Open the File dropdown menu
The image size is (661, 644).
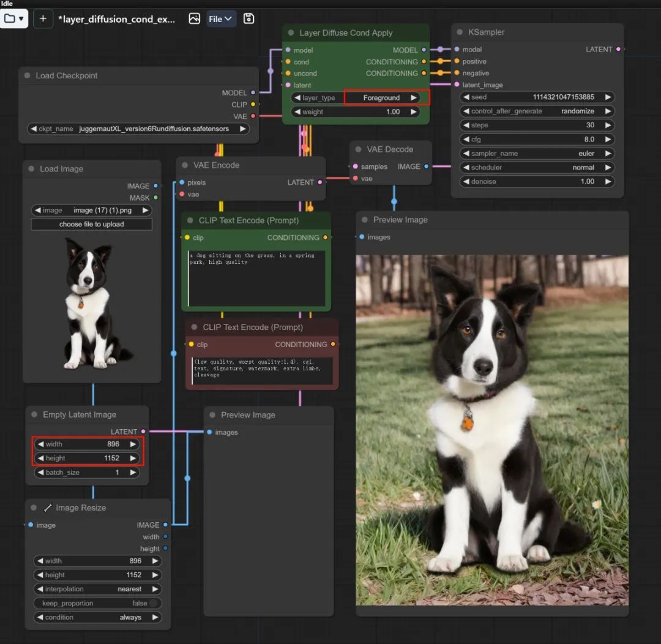click(221, 18)
